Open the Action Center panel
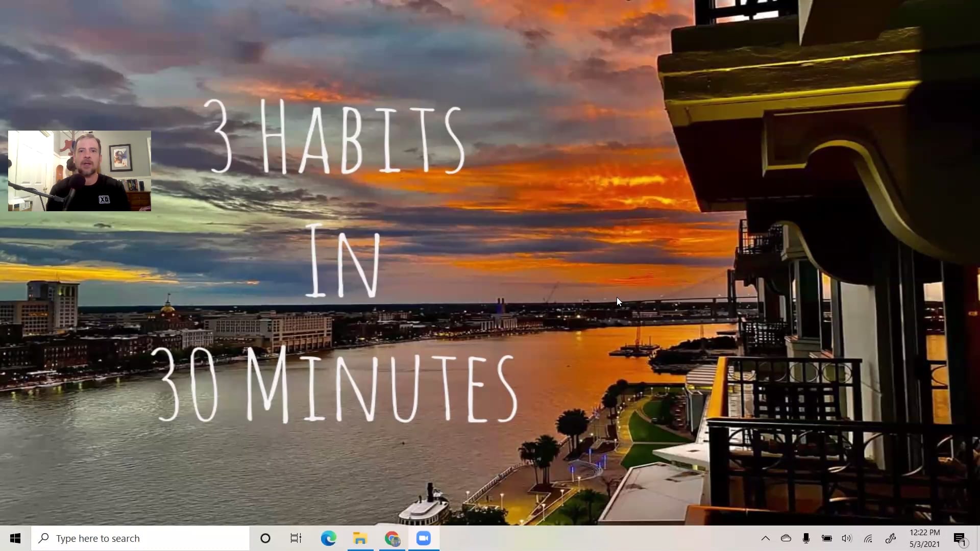Screen dimensions: 980x551 960,538
